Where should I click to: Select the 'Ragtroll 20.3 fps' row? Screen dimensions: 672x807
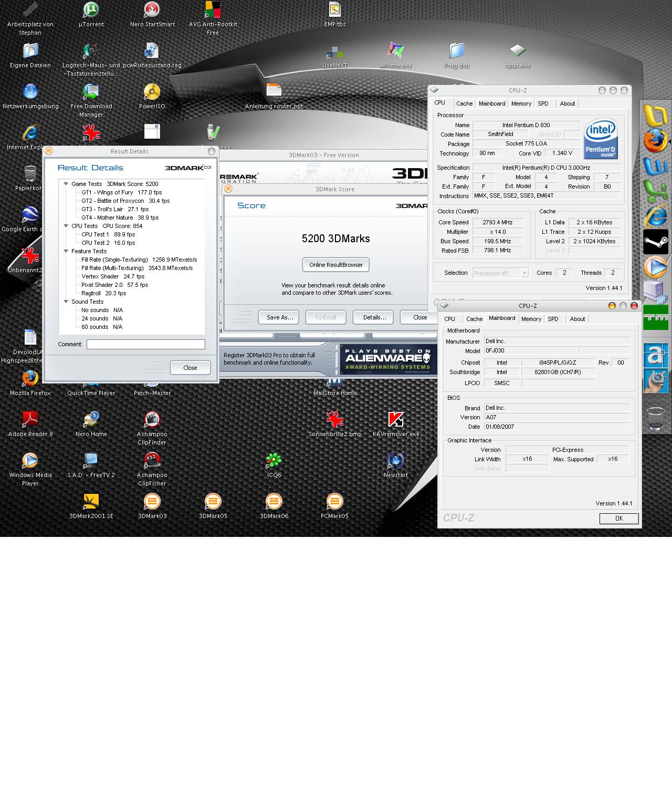tap(104, 293)
